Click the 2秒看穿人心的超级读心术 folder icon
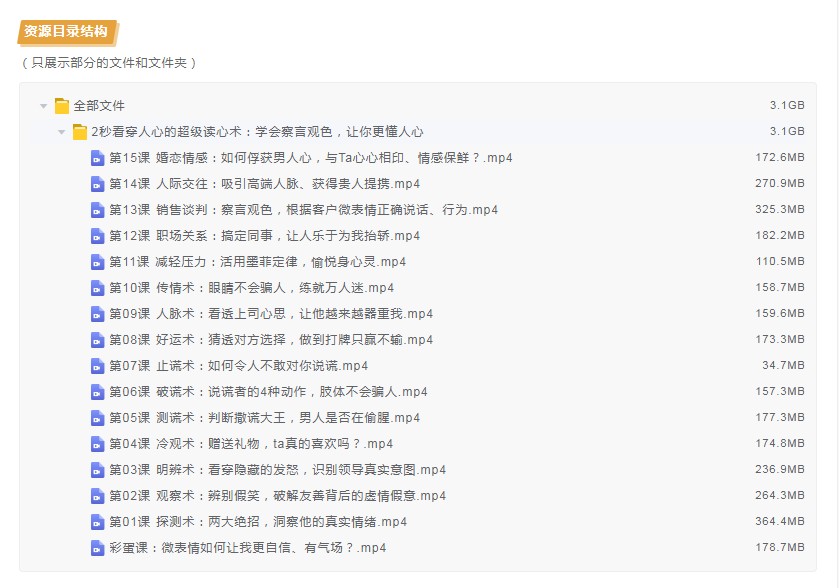The height and width of the screenshot is (588, 839). pyautogui.click(x=80, y=132)
